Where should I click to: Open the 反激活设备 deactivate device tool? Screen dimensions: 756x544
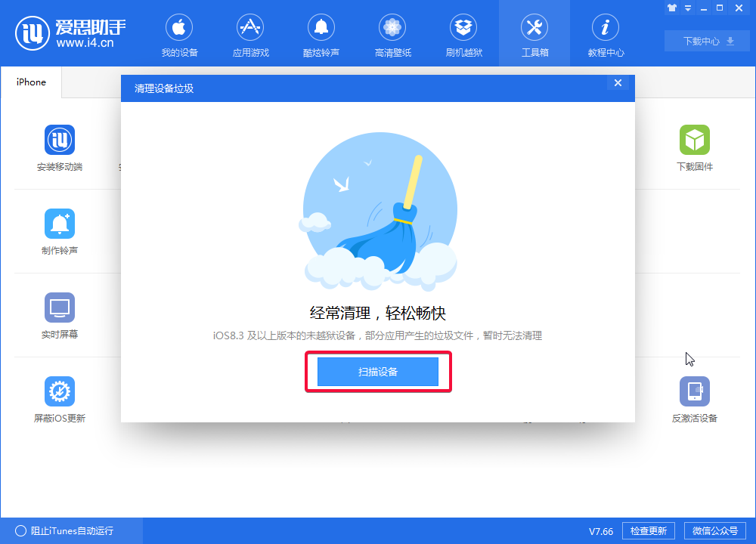[x=695, y=397]
